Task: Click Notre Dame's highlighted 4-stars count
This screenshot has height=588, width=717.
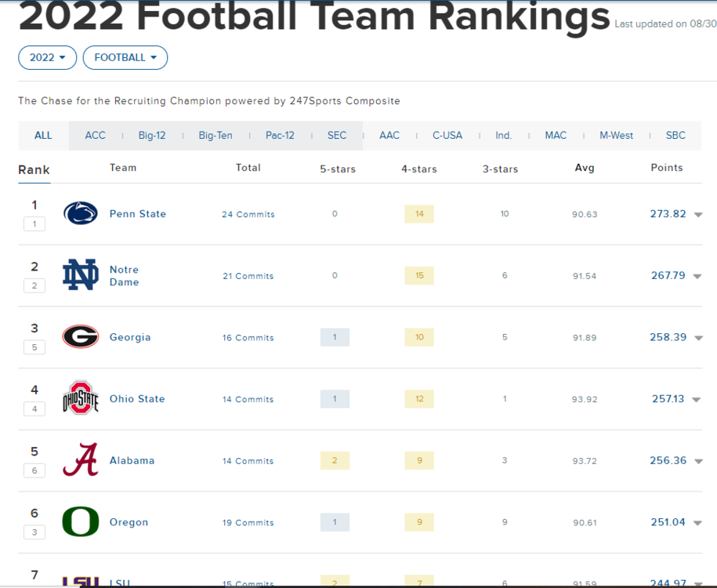Action: (x=419, y=275)
